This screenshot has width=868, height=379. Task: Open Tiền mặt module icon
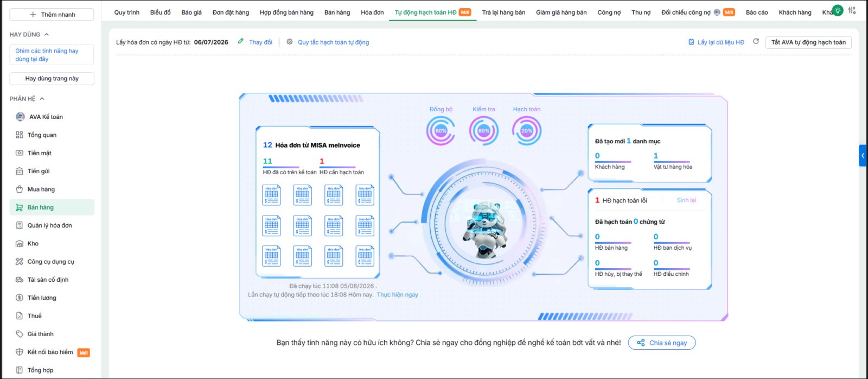(20, 153)
